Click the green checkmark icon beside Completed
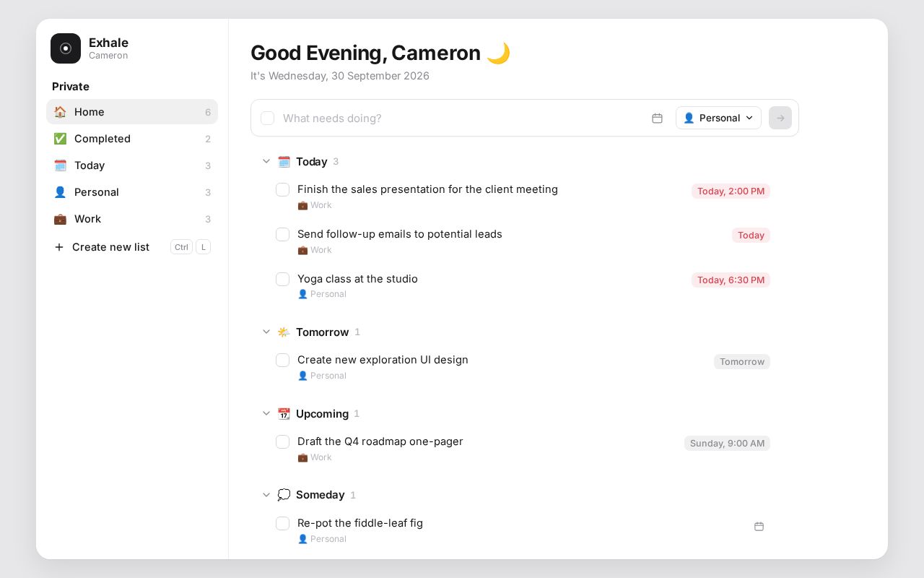 coord(60,139)
